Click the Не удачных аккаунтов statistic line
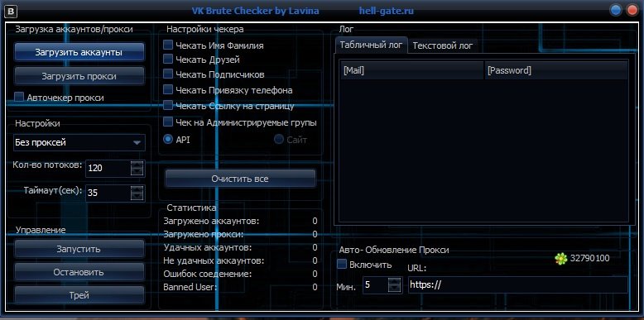Viewport: 644px width, 320px height. tap(240, 260)
